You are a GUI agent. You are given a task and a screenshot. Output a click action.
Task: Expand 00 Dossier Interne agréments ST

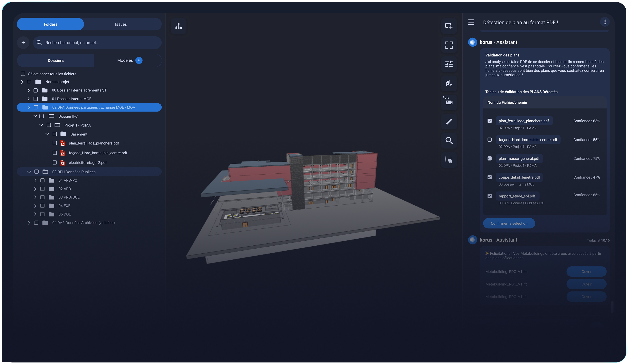coord(28,90)
